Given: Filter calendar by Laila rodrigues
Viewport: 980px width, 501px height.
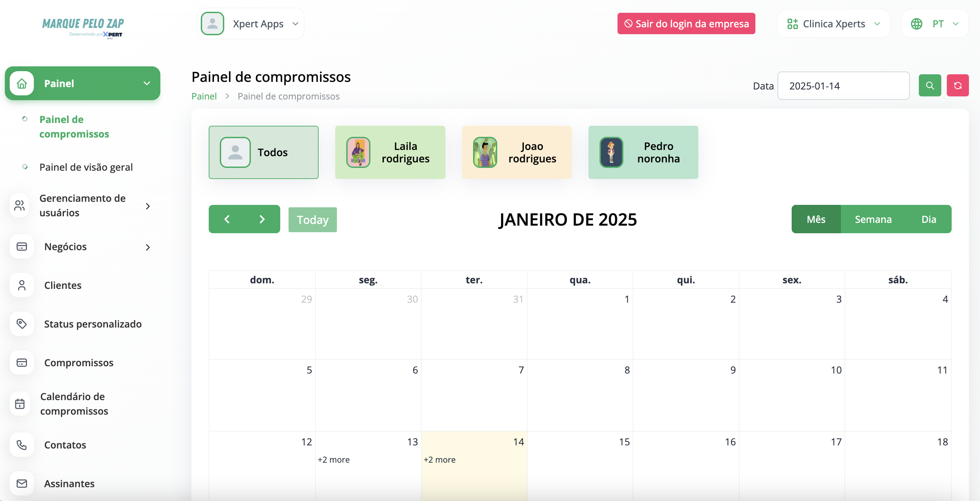Looking at the screenshot, I should [x=390, y=152].
